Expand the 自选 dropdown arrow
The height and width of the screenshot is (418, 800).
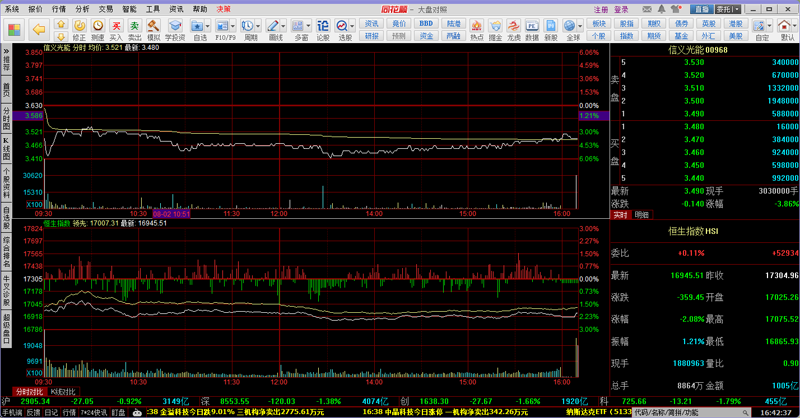[207, 26]
